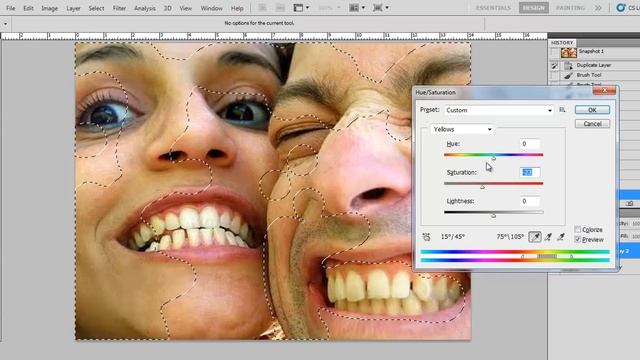The height and width of the screenshot is (360, 640).
Task: Select the first Brush Tool history state
Action: [595, 76]
